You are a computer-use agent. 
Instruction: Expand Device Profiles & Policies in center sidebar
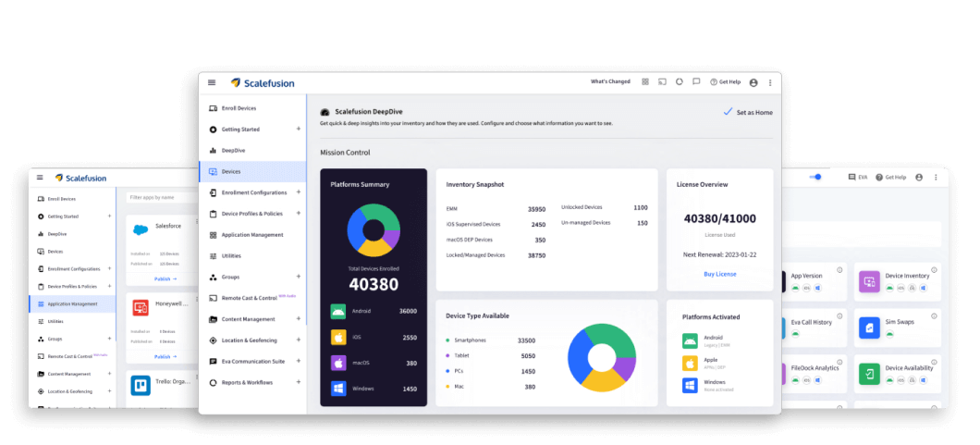(298, 213)
